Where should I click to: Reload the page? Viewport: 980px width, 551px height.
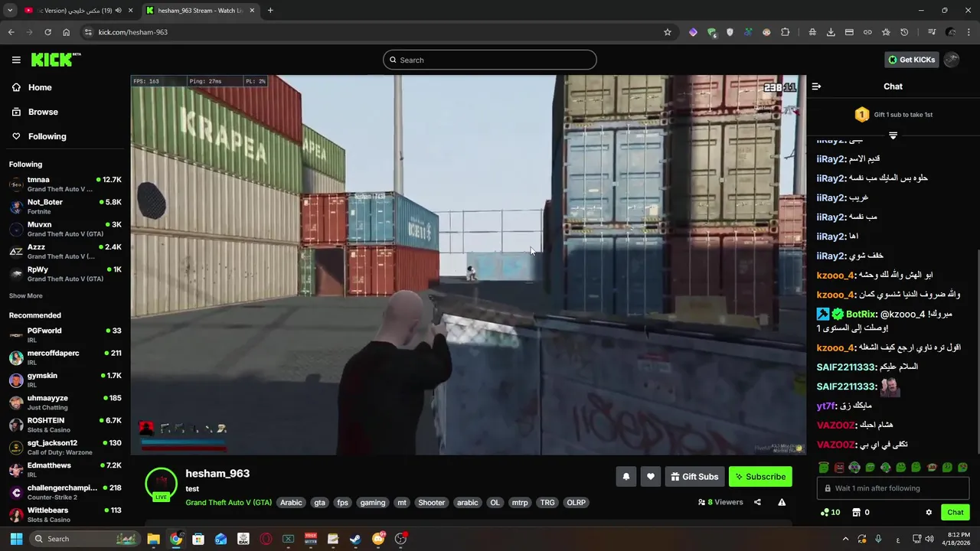click(47, 32)
